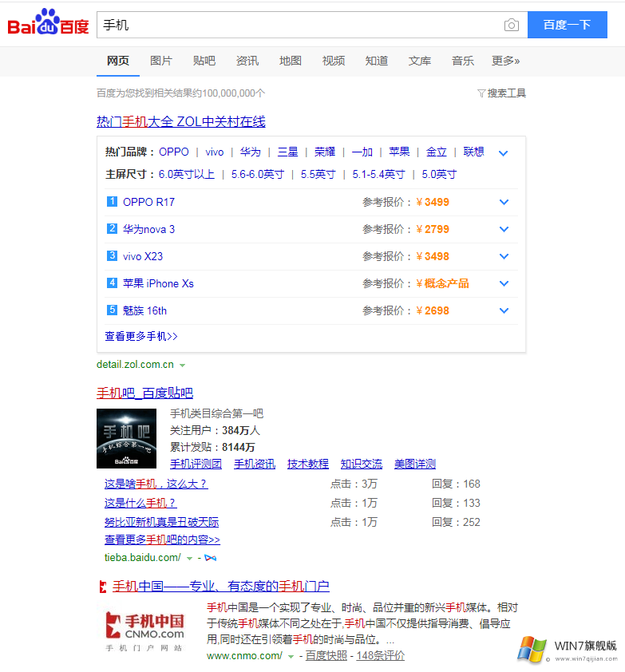Open the 华为nova 3 product link

click(x=148, y=229)
